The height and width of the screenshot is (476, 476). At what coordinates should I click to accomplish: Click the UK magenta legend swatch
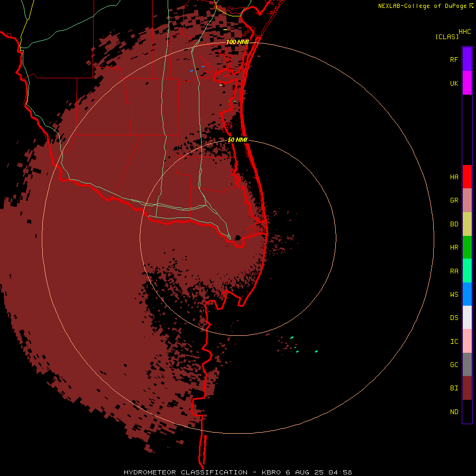(x=467, y=83)
